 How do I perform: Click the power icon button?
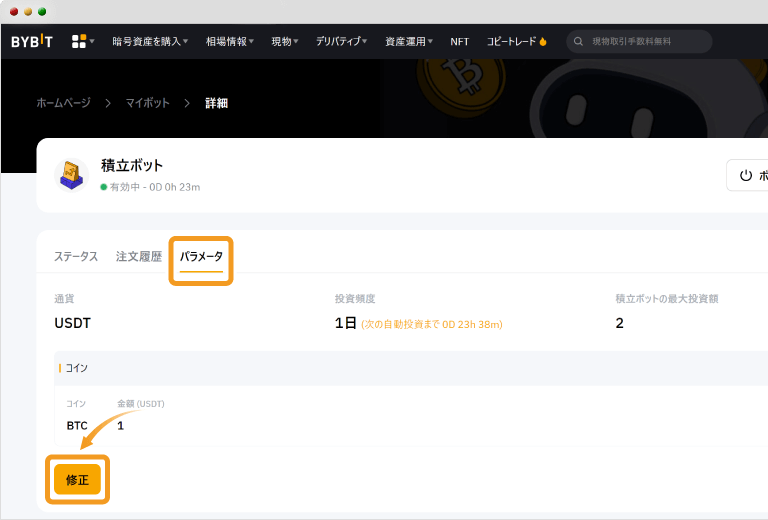click(745, 175)
